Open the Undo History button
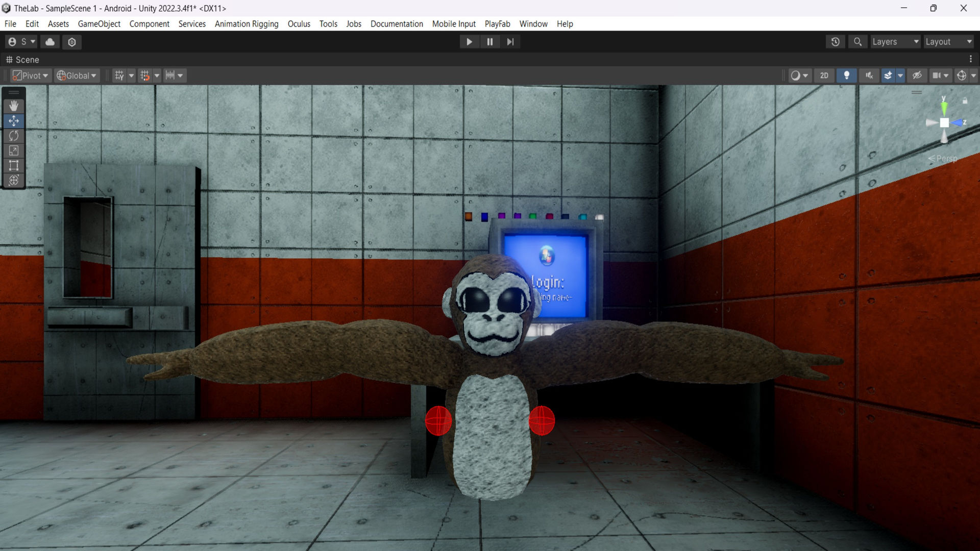 click(836, 42)
